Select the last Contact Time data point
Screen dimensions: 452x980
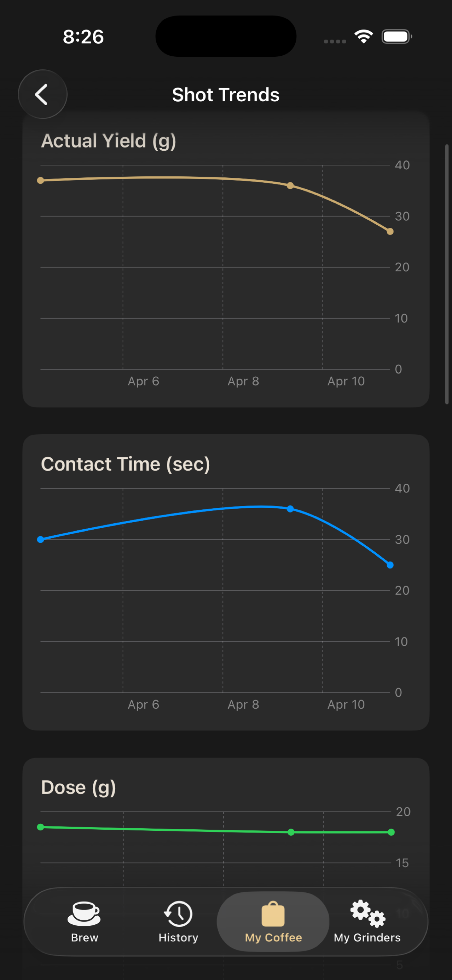390,565
